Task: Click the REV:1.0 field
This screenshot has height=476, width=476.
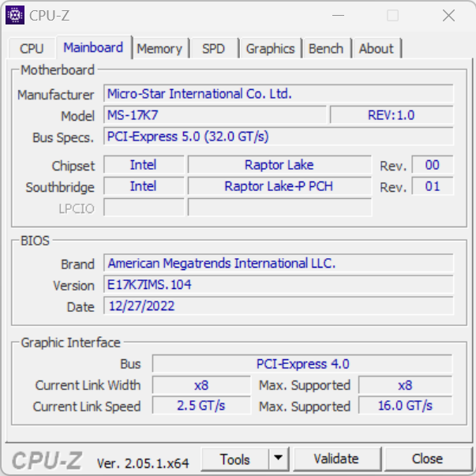Action: coord(392,115)
